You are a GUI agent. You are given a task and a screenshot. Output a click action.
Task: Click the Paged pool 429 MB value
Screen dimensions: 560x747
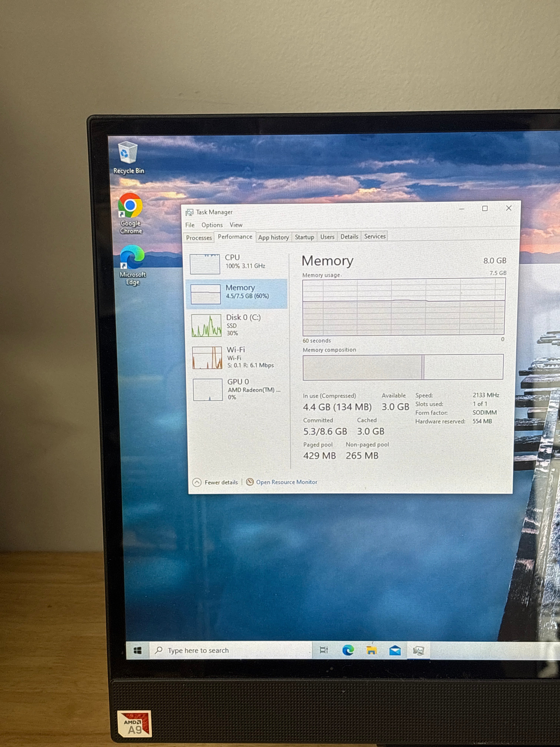(x=319, y=456)
